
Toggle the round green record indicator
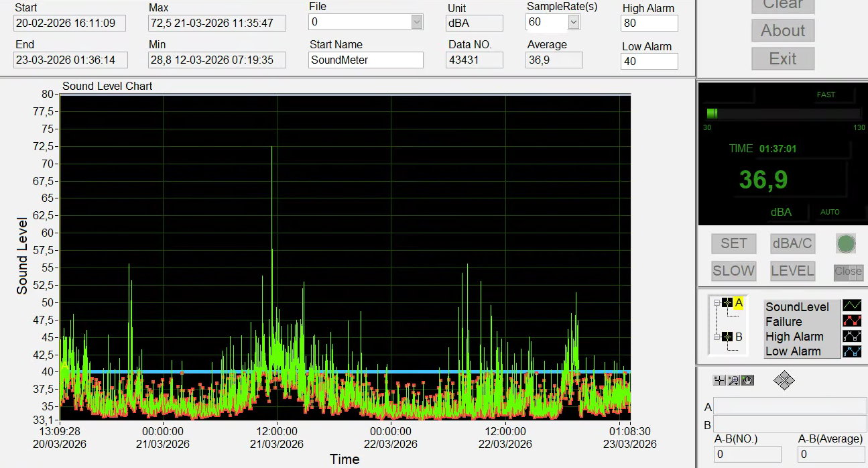point(846,243)
